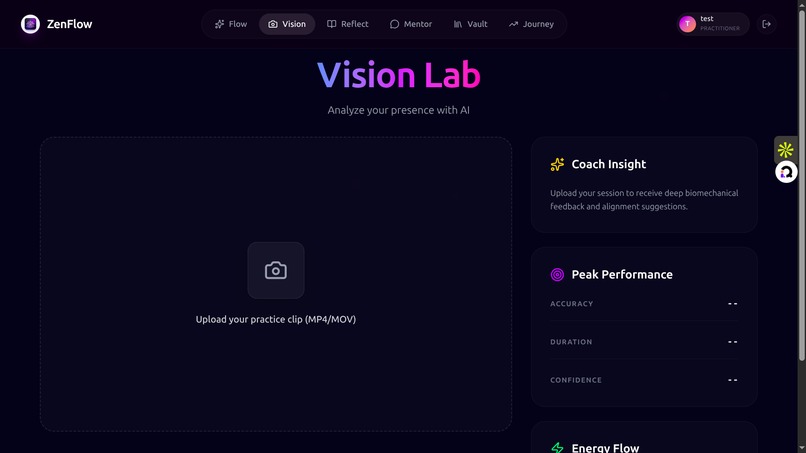The image size is (806, 453).
Task: Switch to the Vault tab
Action: 470,24
